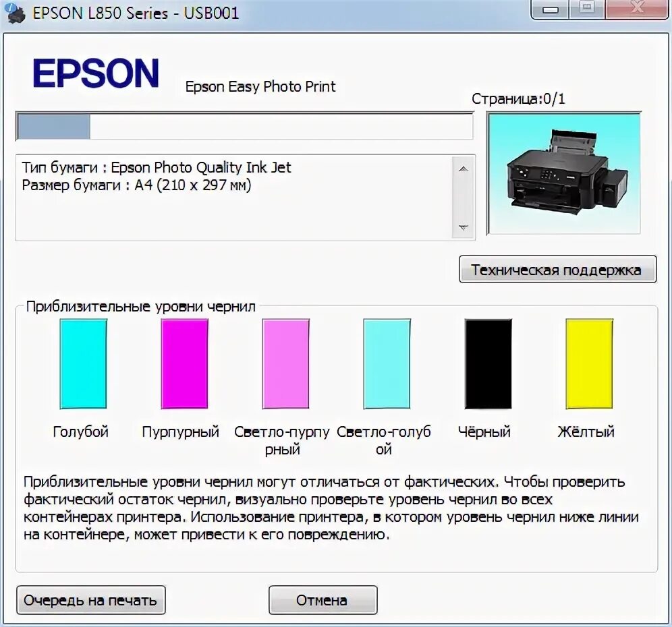The width and height of the screenshot is (672, 627).
Task: Select the Чёрный black ink level bar
Action: (488, 363)
